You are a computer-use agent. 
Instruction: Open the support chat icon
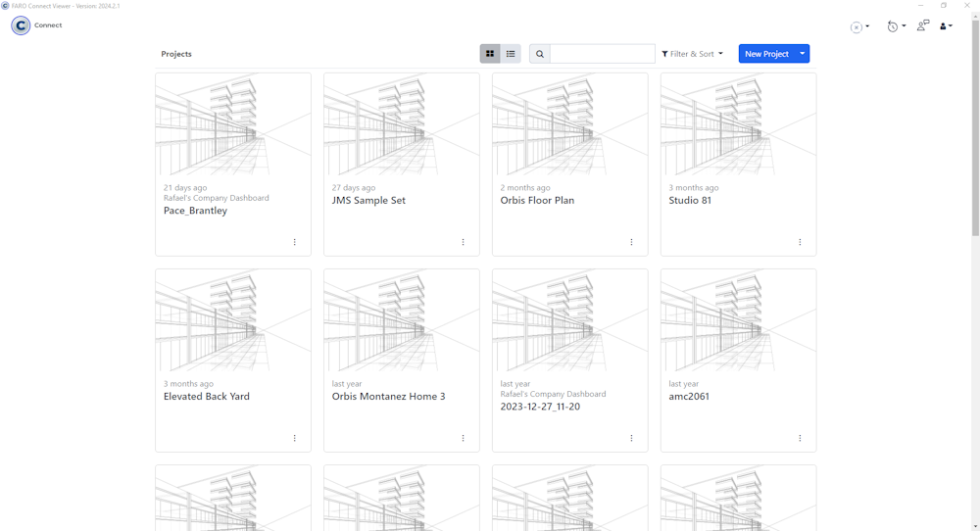click(923, 25)
